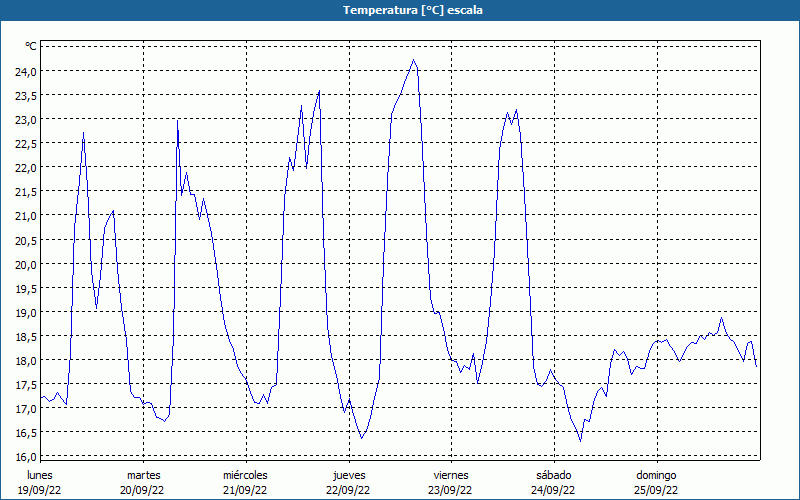Image resolution: width=800 pixels, height=500 pixels.
Task: Click the 17,5 value on the y-axis
Action: tap(26, 384)
